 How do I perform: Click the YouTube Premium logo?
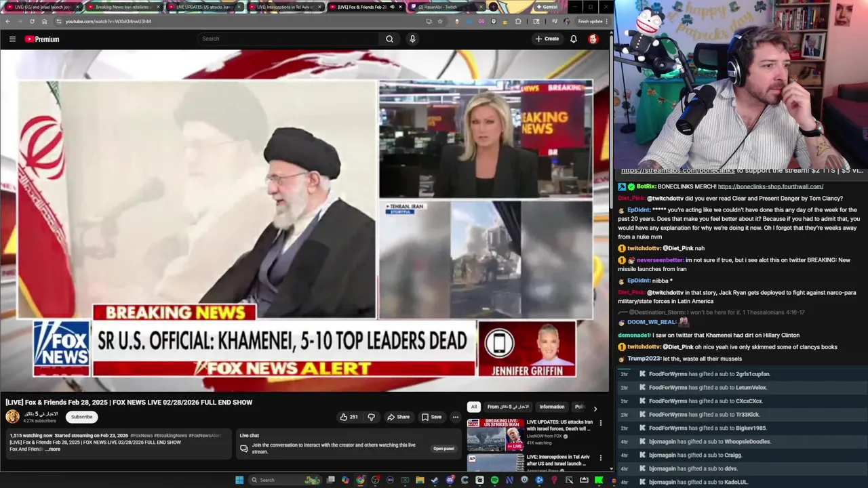pos(42,39)
